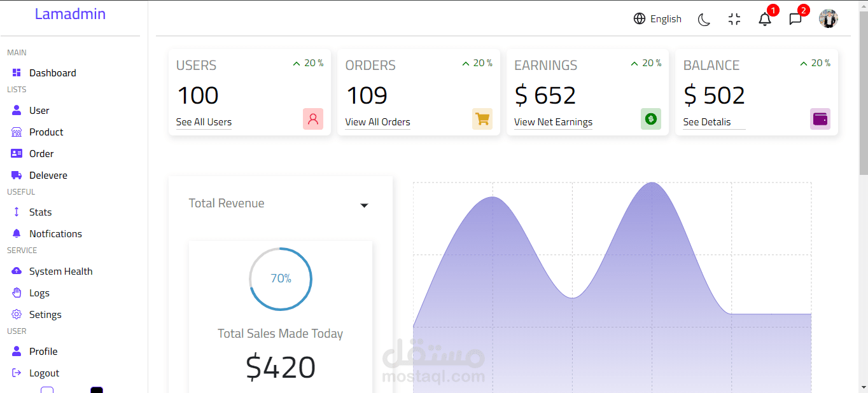This screenshot has width=868, height=393.
Task: Click the Users card 20 % indicator
Action: tap(307, 63)
